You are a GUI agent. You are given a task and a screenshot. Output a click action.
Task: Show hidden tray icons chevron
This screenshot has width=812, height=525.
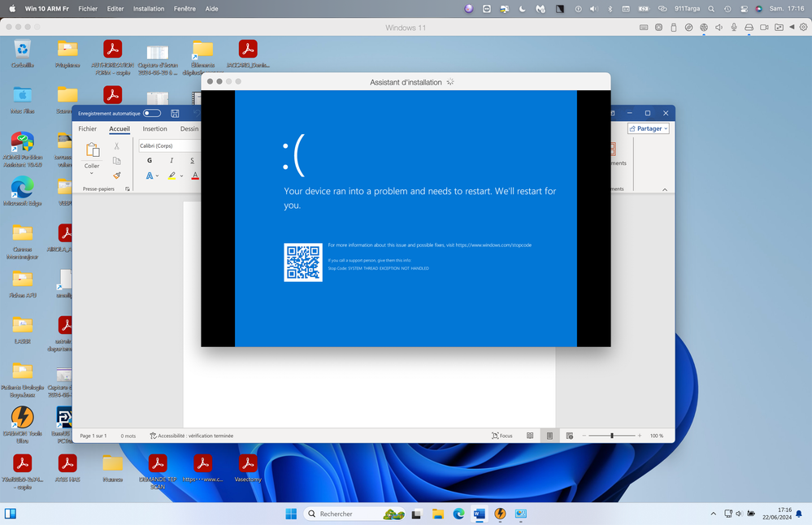pyautogui.click(x=713, y=514)
